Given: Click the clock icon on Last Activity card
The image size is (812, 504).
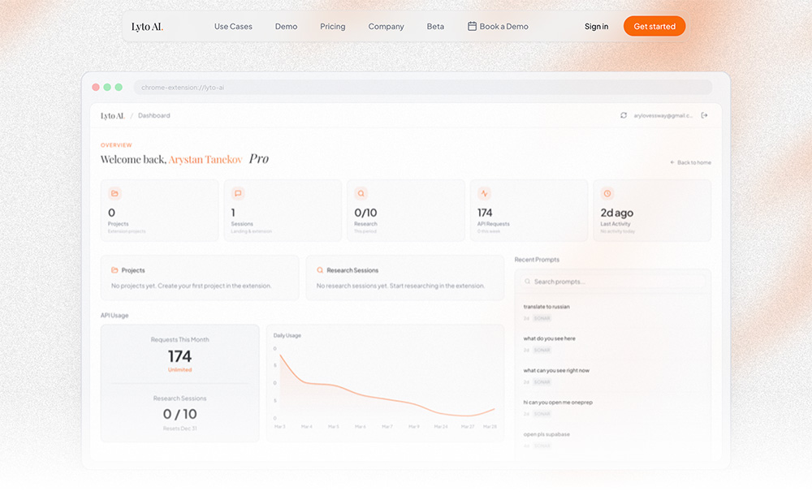Looking at the screenshot, I should [x=607, y=193].
